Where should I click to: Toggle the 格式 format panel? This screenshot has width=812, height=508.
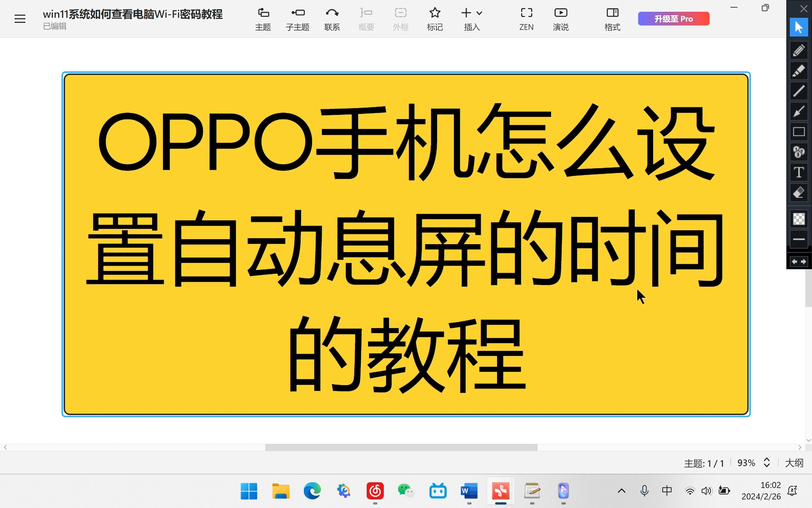click(612, 19)
